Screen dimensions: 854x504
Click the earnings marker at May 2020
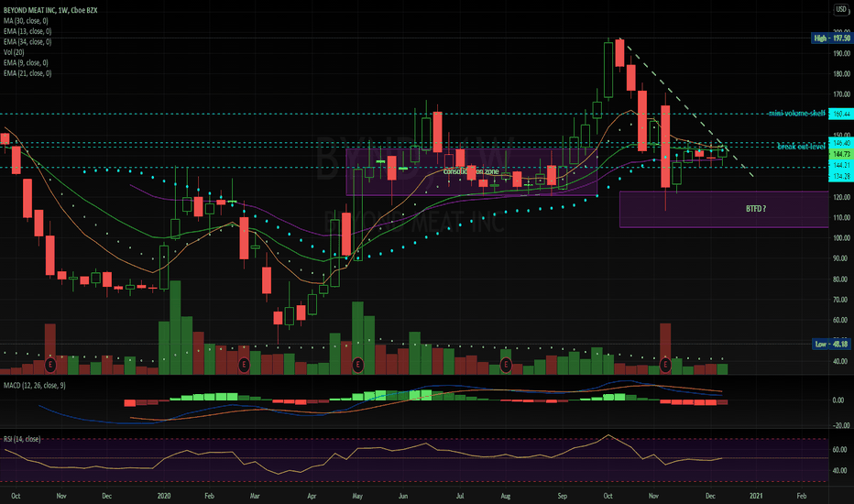358,365
